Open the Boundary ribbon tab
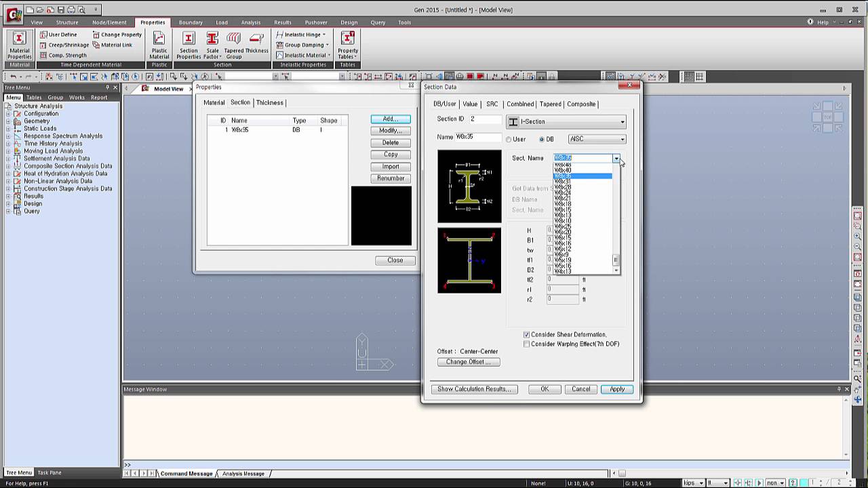The width and height of the screenshot is (868, 488). tap(191, 22)
